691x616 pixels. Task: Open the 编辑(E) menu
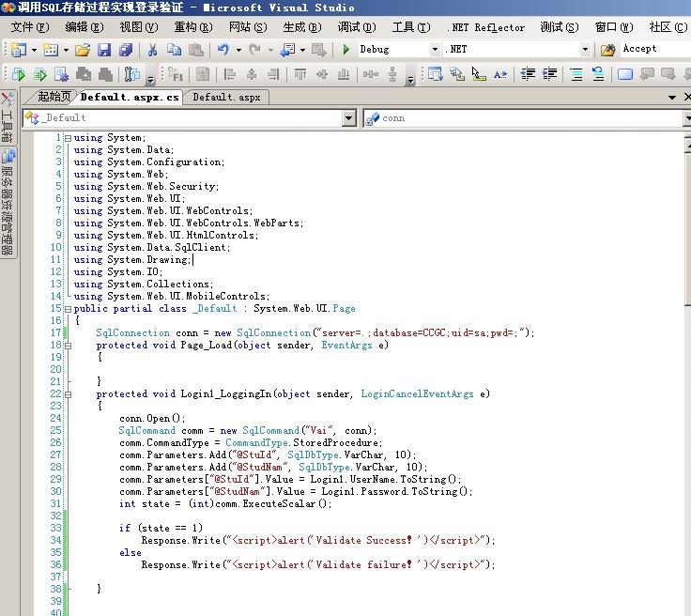coord(84,27)
